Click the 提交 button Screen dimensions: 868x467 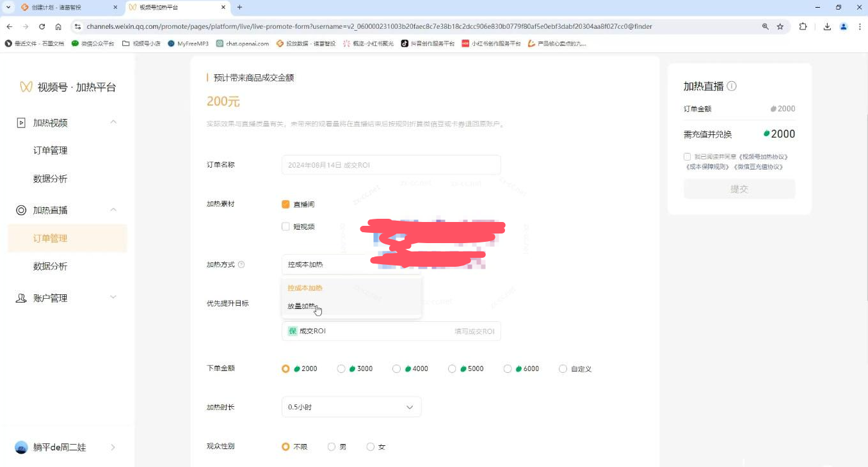click(739, 189)
